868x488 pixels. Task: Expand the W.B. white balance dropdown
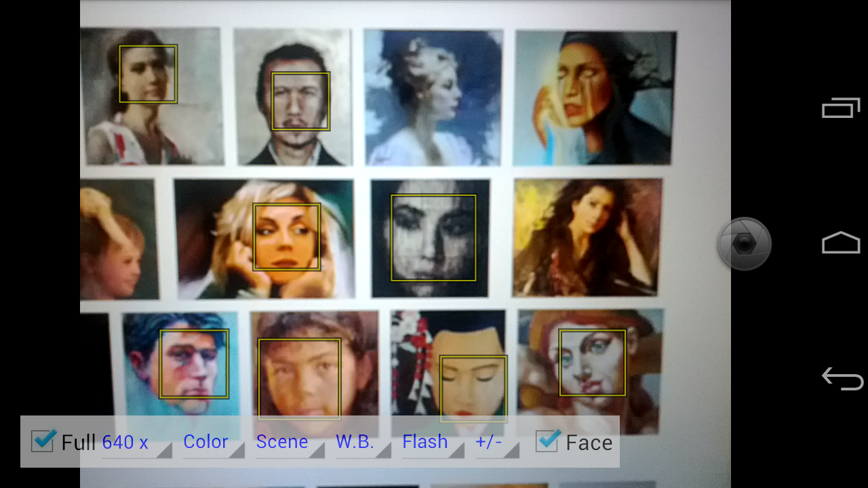[x=363, y=443]
